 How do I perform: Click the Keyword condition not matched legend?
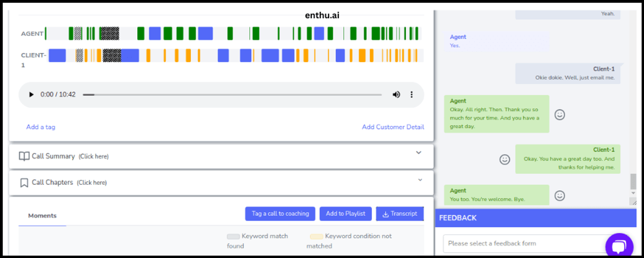point(349,241)
